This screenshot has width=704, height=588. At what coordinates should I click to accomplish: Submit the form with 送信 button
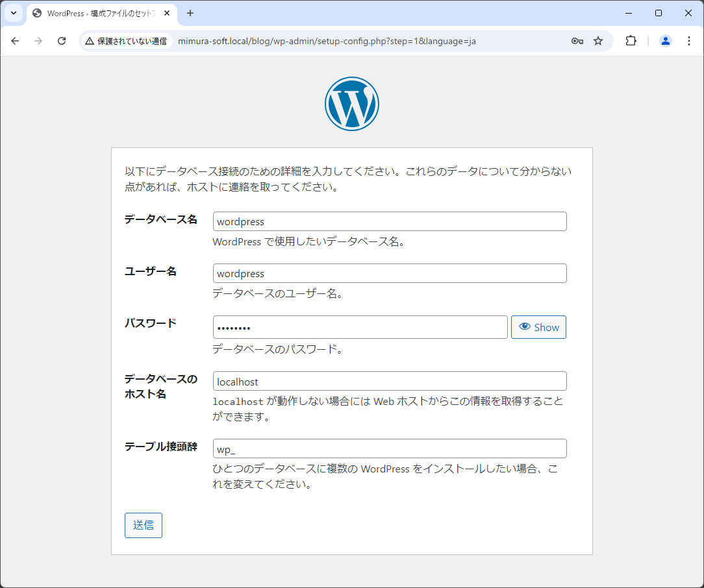point(144,525)
